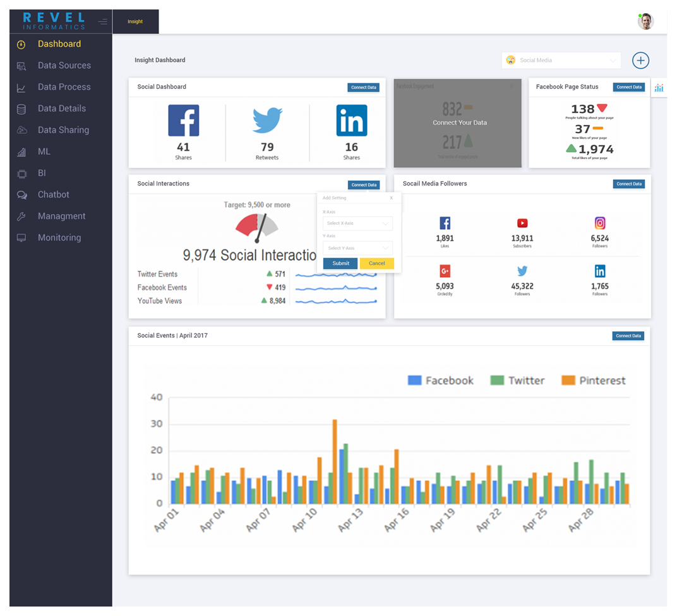
Task: Click the LinkedIn icon with 1,765 followers
Action: point(600,271)
